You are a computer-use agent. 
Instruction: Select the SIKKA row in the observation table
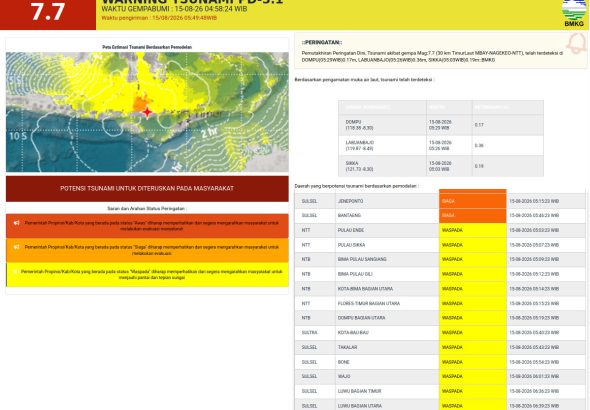point(441,166)
